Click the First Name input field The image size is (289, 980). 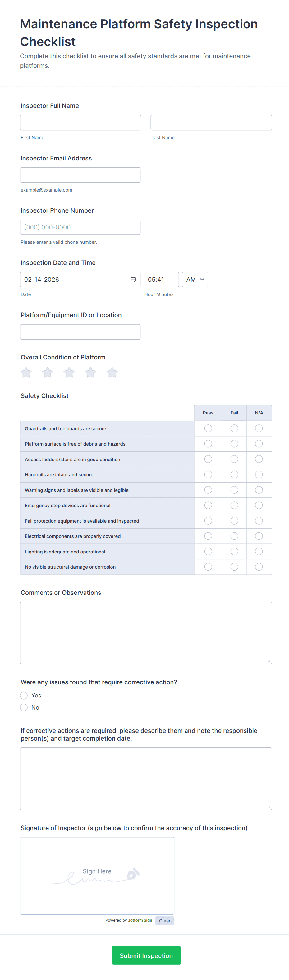pos(80,123)
